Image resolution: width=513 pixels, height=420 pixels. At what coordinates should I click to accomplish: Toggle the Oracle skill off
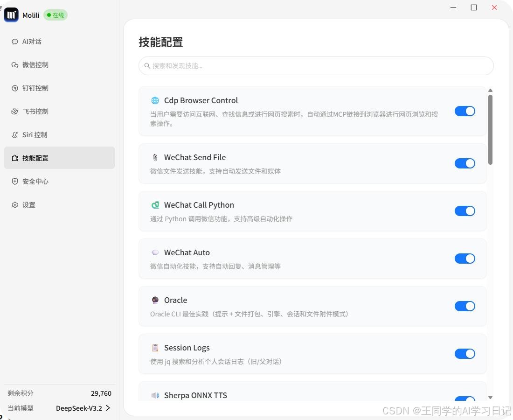point(464,306)
